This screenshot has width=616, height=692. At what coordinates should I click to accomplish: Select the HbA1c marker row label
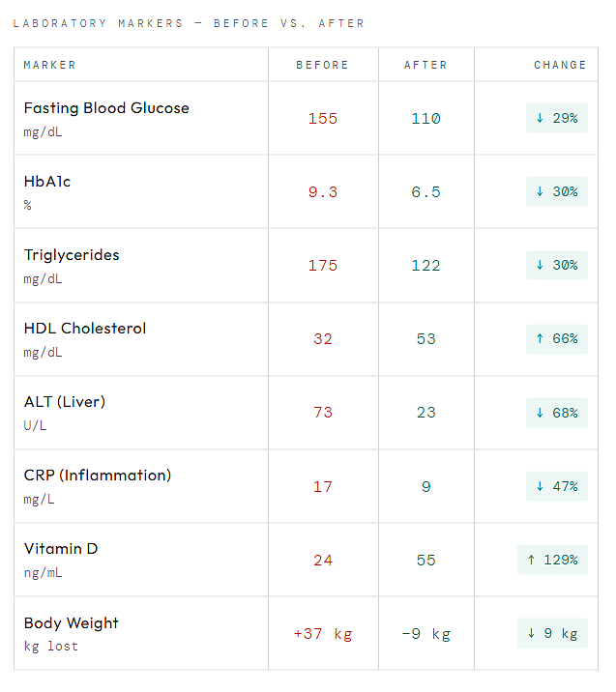click(x=47, y=182)
